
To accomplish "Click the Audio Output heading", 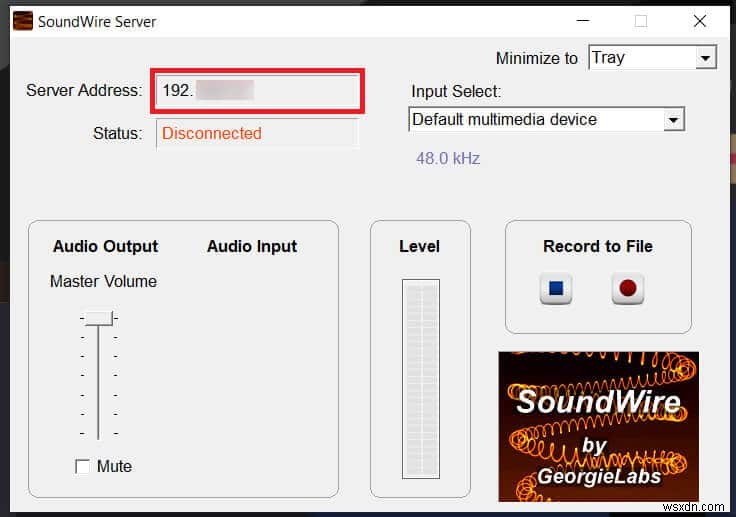I will (x=106, y=246).
